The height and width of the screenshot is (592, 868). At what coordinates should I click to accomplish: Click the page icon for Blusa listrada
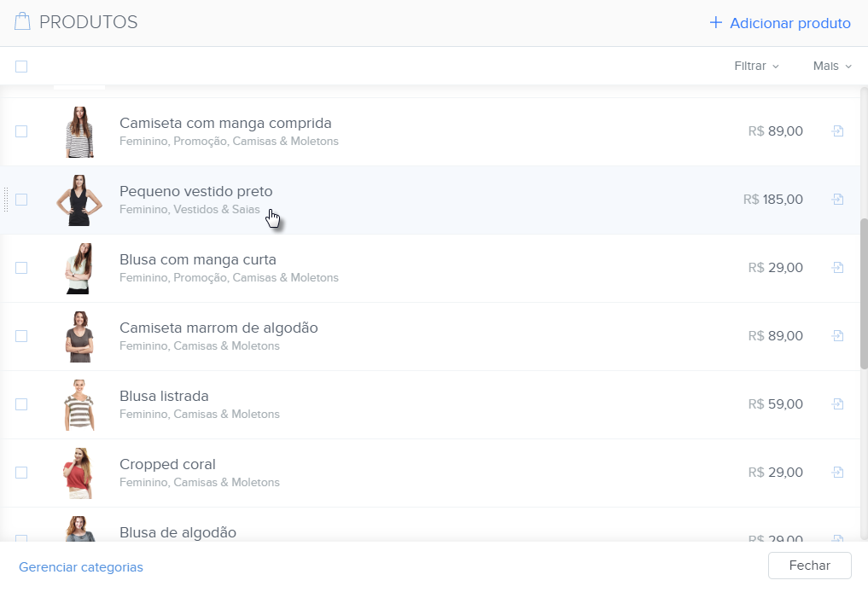pos(837,404)
